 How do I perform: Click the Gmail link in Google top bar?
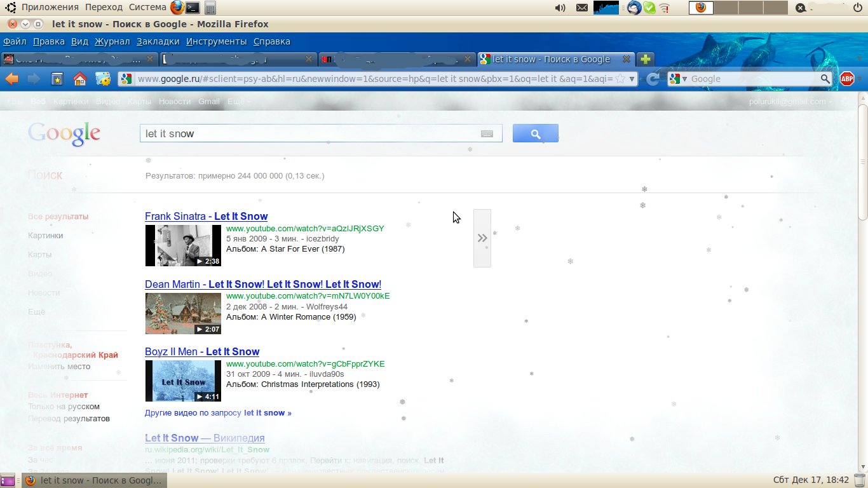click(209, 102)
